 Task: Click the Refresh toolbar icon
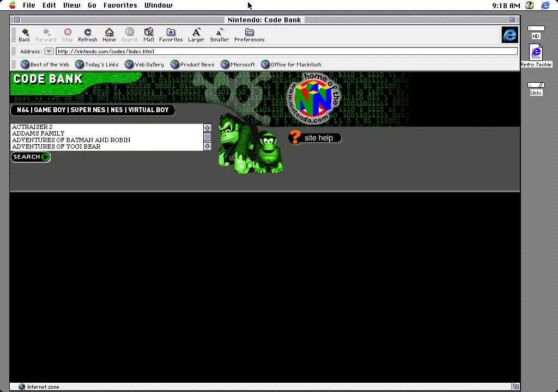pos(87,35)
